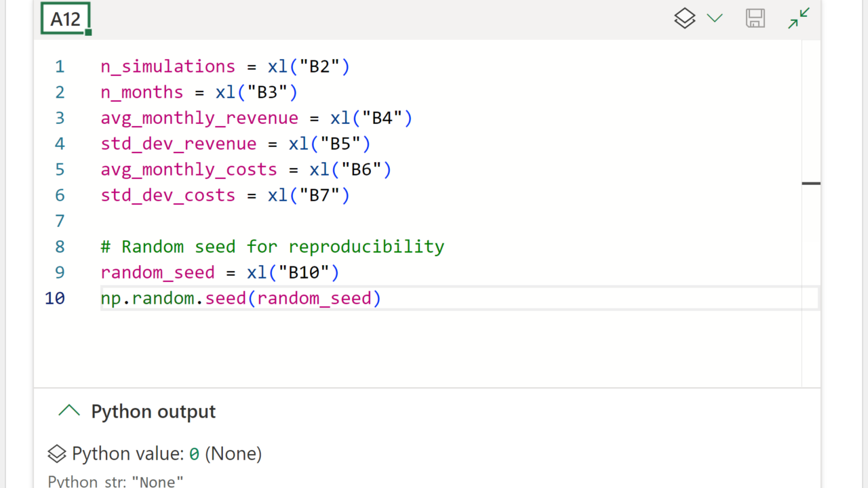Click line number 1 in the gutter
The height and width of the screenshot is (488, 868).
click(60, 66)
